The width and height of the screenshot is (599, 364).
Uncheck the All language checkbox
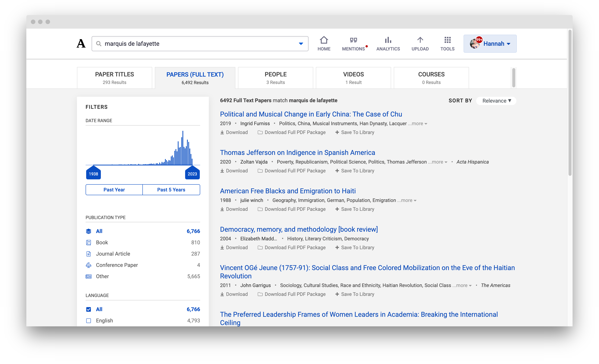[x=88, y=309]
